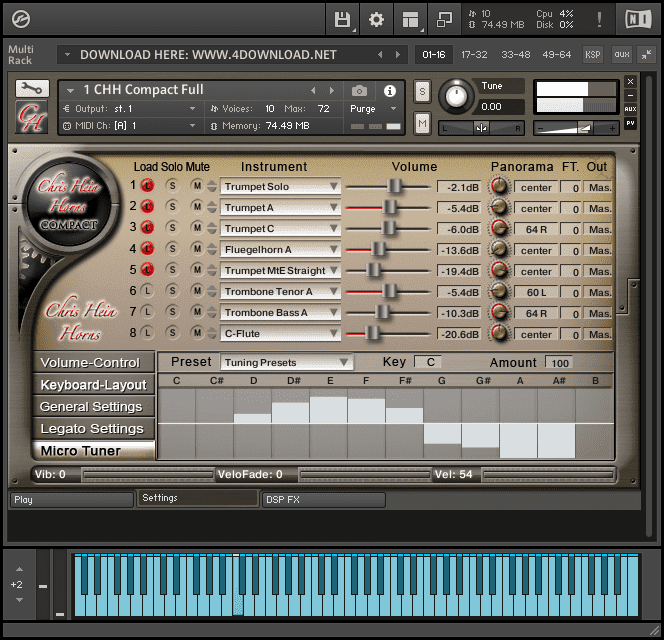Open the workspace layout icon
The width and height of the screenshot is (664, 640).
pos(410,19)
